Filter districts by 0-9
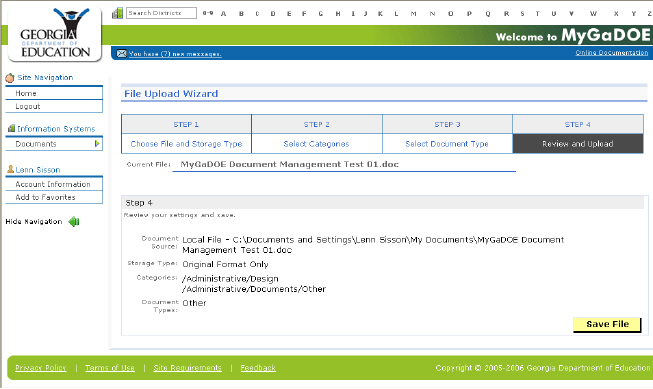 tap(208, 13)
